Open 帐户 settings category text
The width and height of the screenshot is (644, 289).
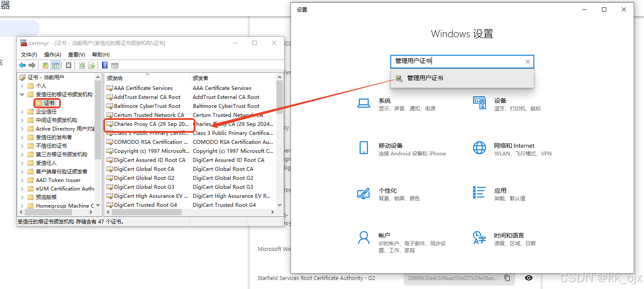click(x=384, y=235)
